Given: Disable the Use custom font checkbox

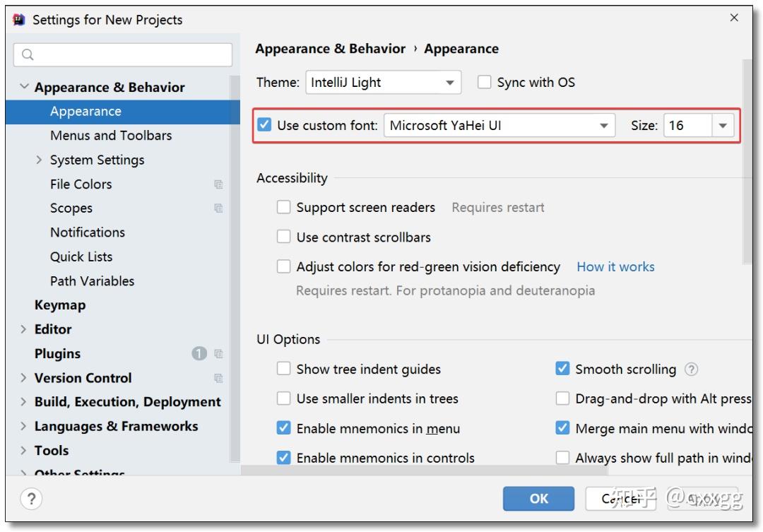Looking at the screenshot, I should pyautogui.click(x=264, y=125).
